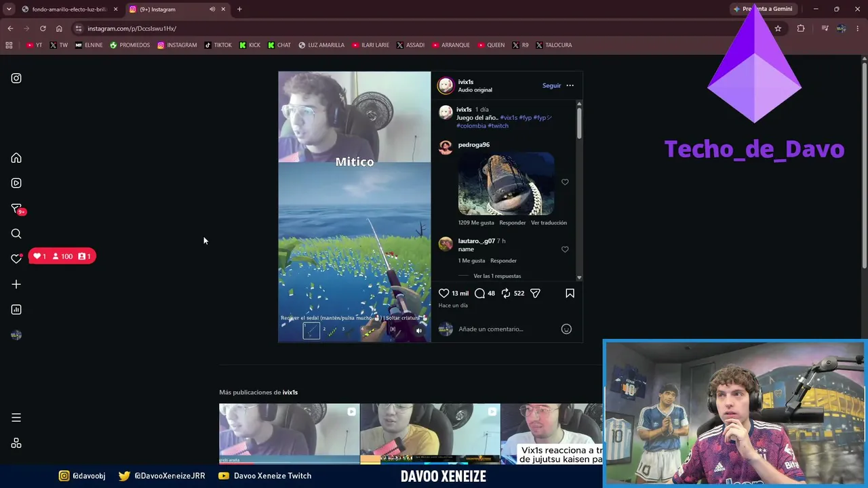This screenshot has height=488, width=868.
Task: Open the PROMIEDOS bookmark
Action: click(130, 45)
